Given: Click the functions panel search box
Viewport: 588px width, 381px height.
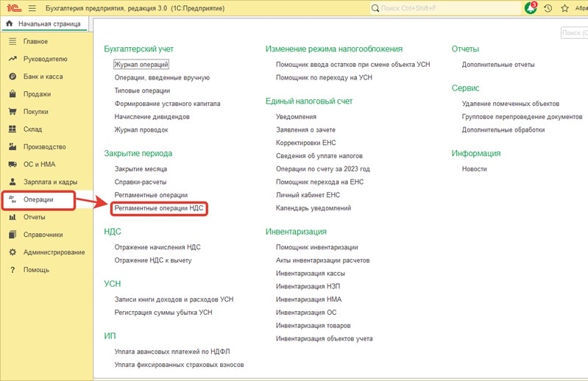Looking at the screenshot, I should tap(574, 33).
